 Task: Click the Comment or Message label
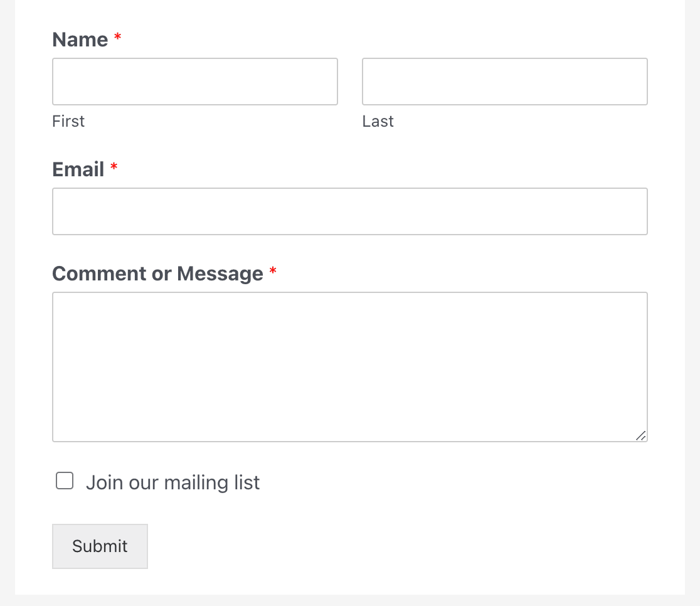tap(157, 273)
